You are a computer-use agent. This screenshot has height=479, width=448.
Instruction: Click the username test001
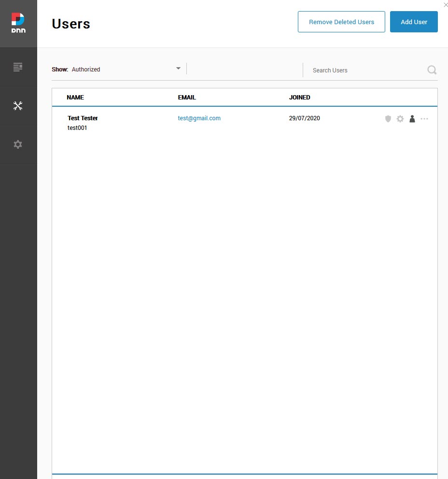[x=77, y=127]
